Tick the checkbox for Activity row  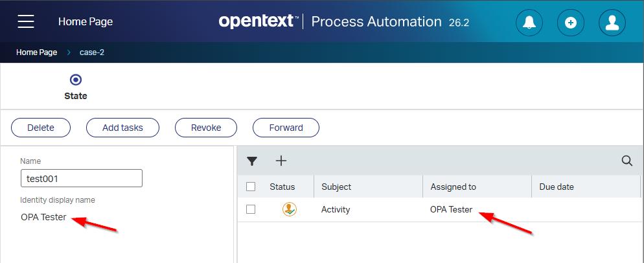(x=251, y=209)
